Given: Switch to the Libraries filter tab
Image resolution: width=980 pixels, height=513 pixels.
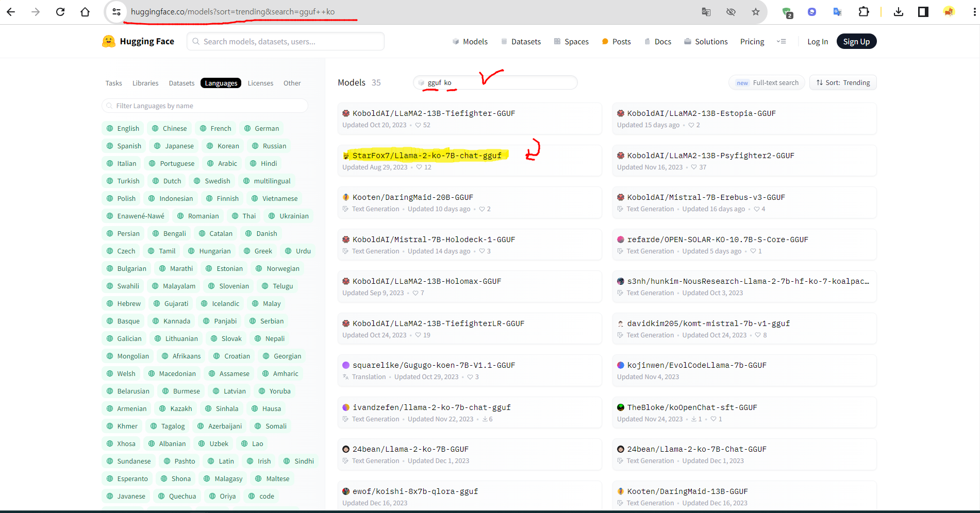Looking at the screenshot, I should 145,83.
